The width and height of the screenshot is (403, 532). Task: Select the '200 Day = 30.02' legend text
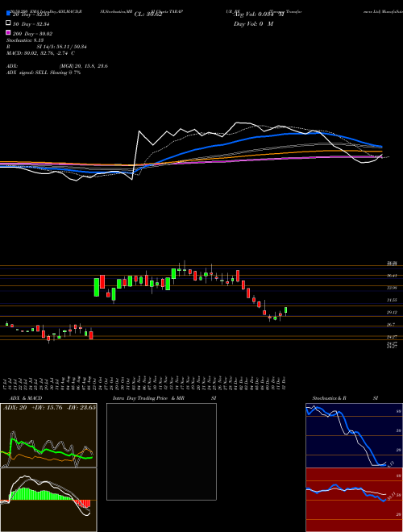tap(33, 33)
